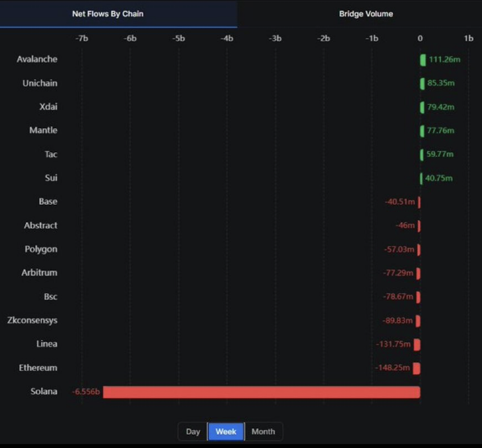Viewport: 482px width, 448px height.
Task: Click the Unichain chain label
Action: [x=40, y=83]
